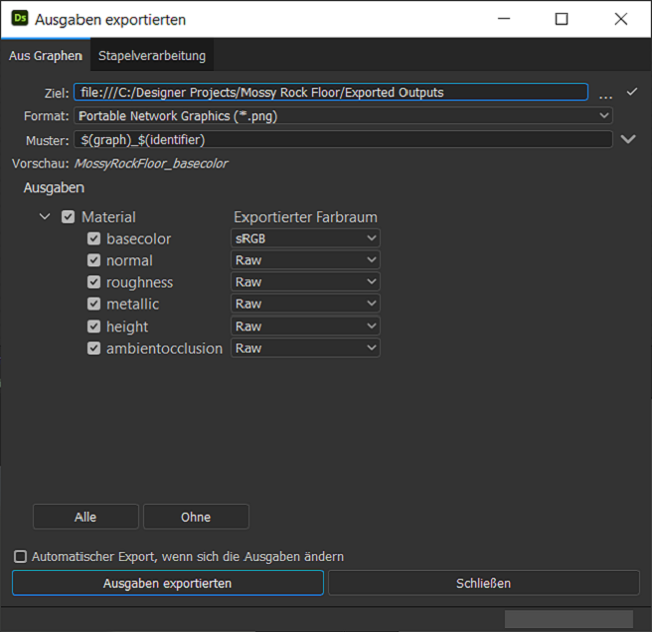The image size is (652, 632).
Task: Click the Substance Designer logo in title bar
Action: pos(19,19)
